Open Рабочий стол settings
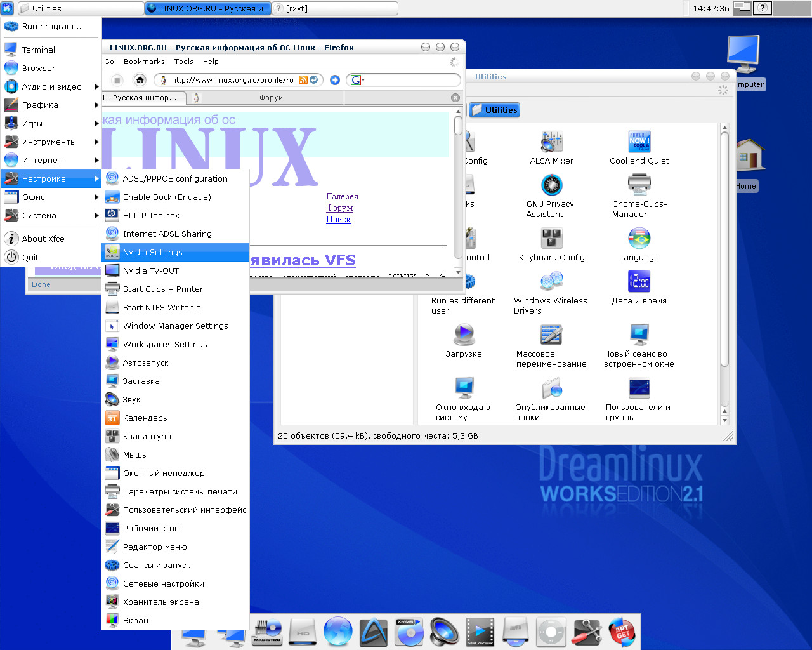This screenshot has height=650, width=812. tap(175, 528)
